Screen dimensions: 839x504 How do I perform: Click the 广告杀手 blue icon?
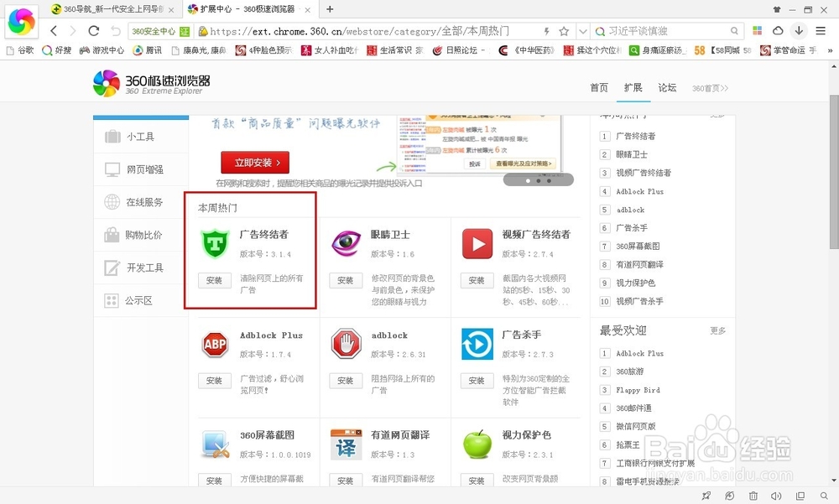(x=477, y=344)
